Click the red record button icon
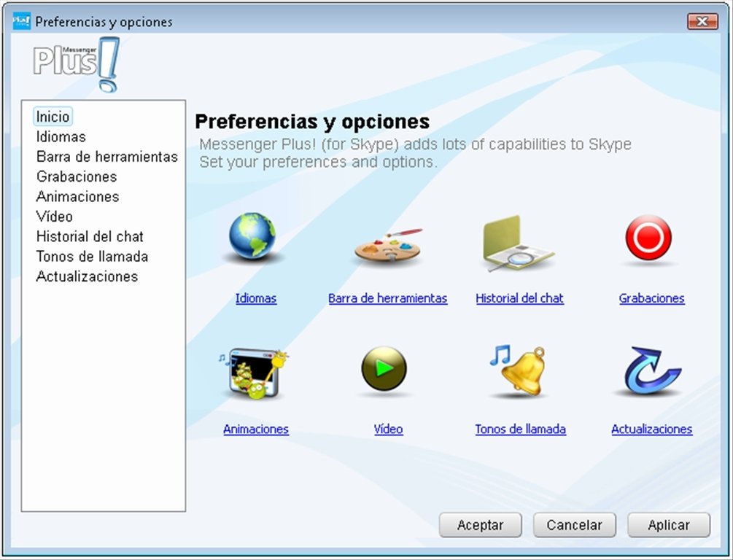Image resolution: width=733 pixels, height=560 pixels. 649,238
